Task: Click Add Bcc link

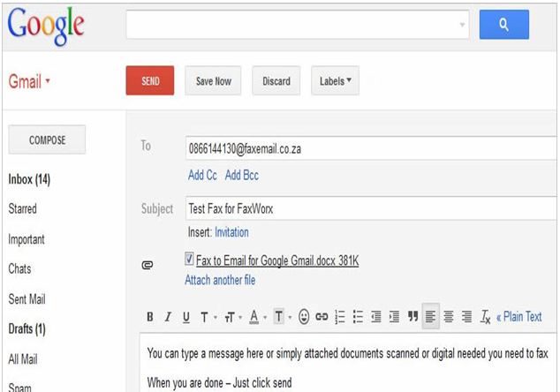Action: 242,175
